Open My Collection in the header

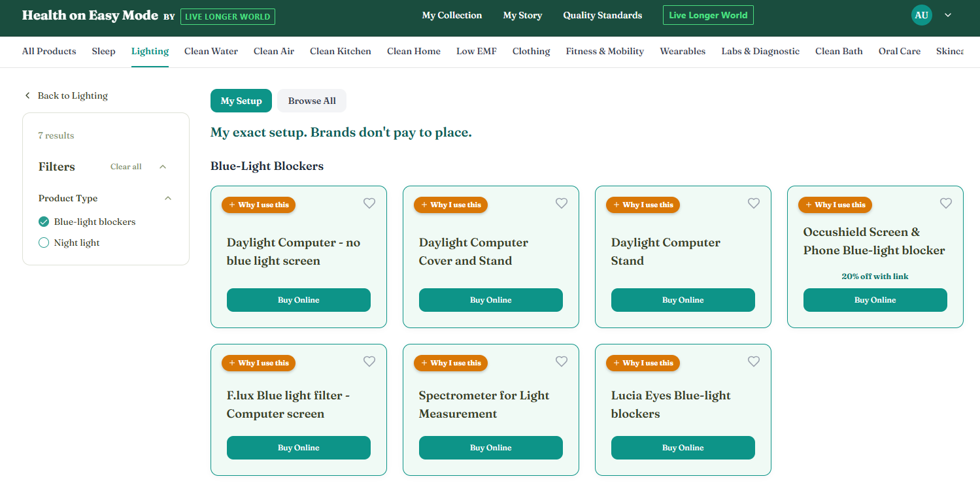pyautogui.click(x=452, y=15)
